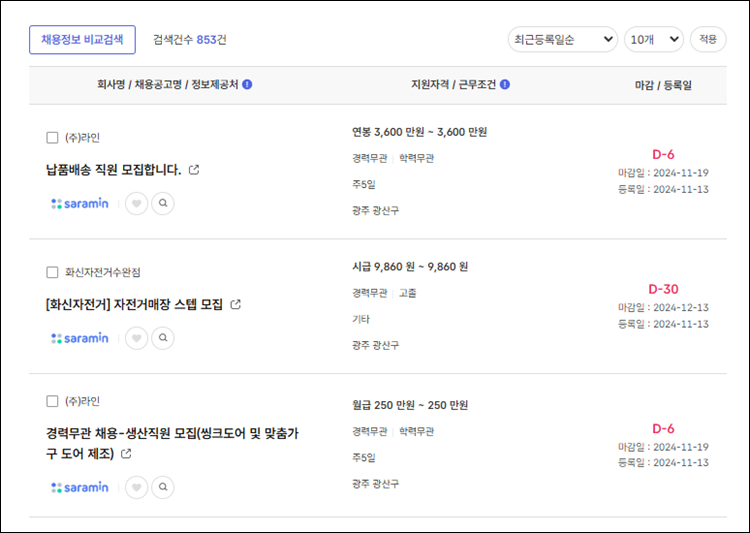Click info icon next to 정보제공처 header

click(247, 85)
